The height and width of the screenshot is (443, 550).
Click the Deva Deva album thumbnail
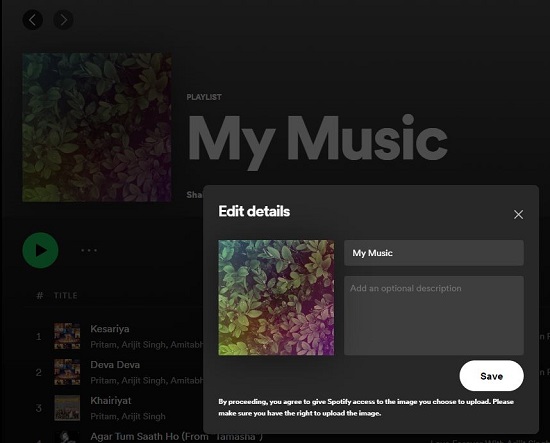click(67, 372)
